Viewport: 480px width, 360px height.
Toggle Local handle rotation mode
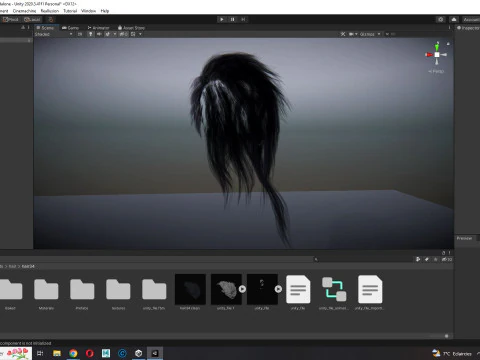click(x=32, y=19)
